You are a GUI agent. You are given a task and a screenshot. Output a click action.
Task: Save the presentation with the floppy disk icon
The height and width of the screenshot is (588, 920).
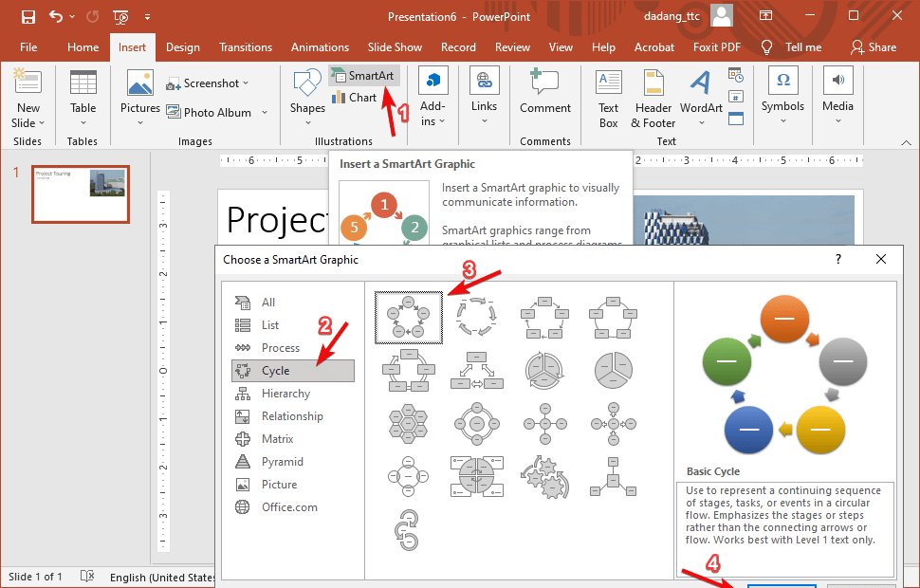pyautogui.click(x=28, y=17)
